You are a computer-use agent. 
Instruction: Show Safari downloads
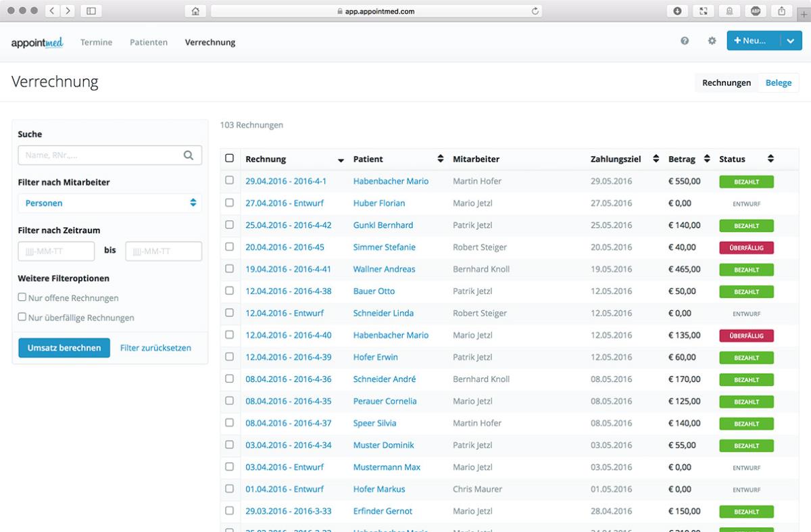point(677,11)
